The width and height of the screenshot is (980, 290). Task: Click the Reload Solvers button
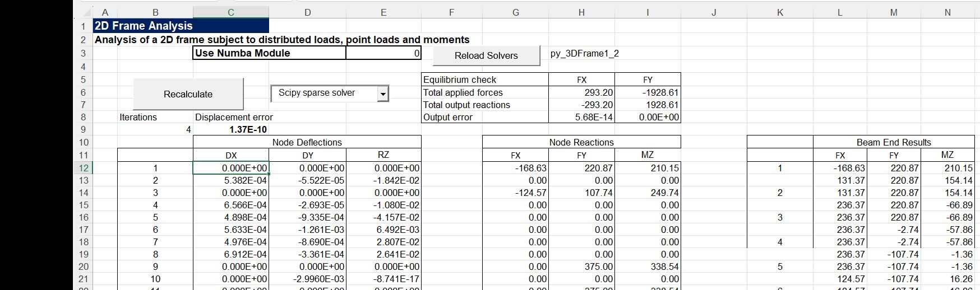click(x=486, y=55)
